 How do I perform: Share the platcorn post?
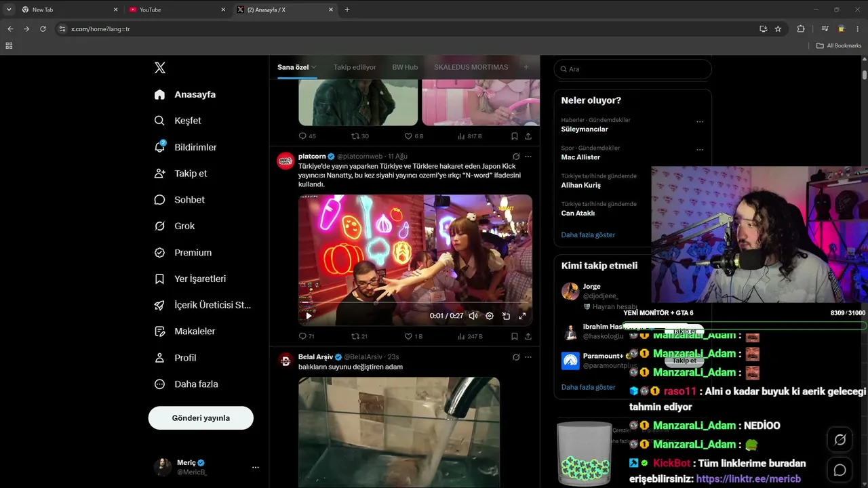pyautogui.click(x=528, y=336)
